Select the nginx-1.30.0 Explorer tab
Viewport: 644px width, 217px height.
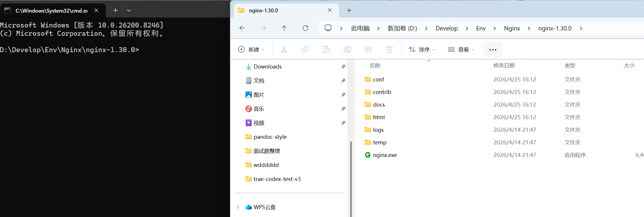pos(286,11)
